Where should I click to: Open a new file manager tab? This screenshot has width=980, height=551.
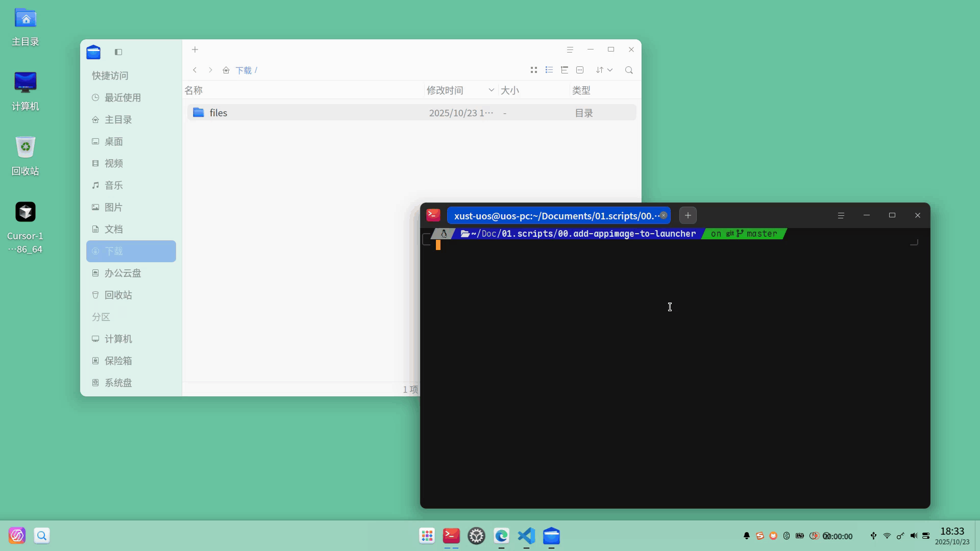click(195, 49)
